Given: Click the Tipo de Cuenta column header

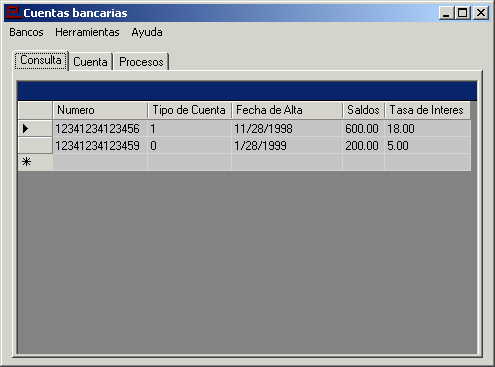Looking at the screenshot, I should pyautogui.click(x=189, y=110).
